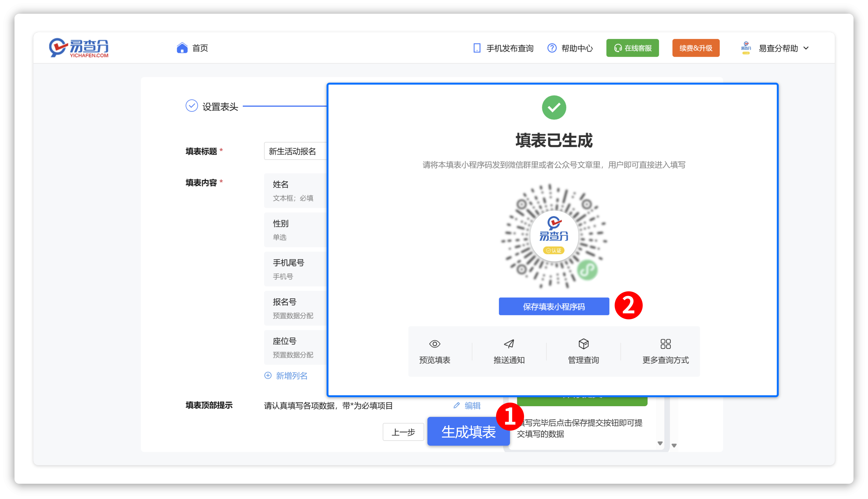Click the pencil edit icon
The height and width of the screenshot is (499, 868).
tap(456, 405)
